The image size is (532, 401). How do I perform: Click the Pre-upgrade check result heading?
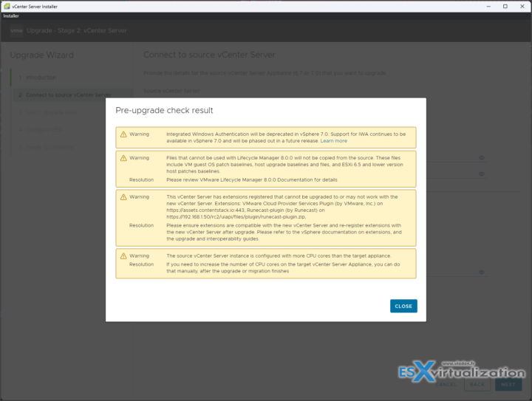click(164, 110)
